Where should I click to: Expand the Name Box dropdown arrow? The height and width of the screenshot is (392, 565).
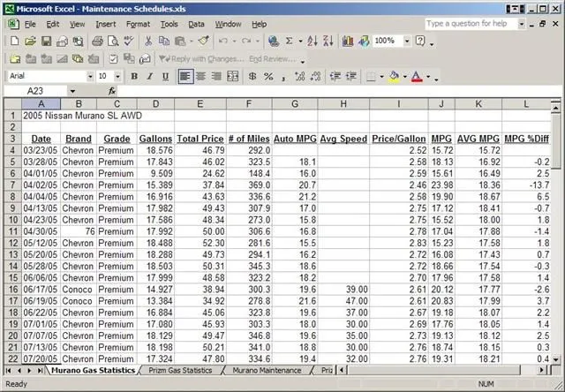(72, 91)
